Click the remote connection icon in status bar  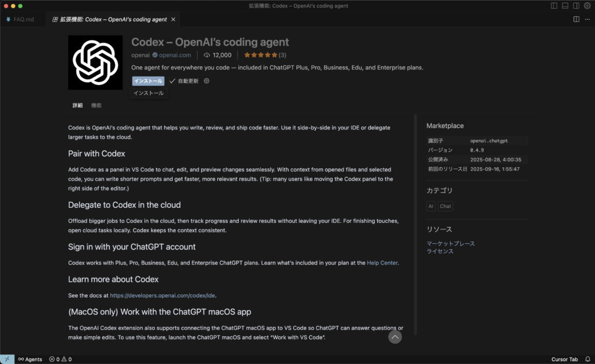pyautogui.click(x=7, y=359)
